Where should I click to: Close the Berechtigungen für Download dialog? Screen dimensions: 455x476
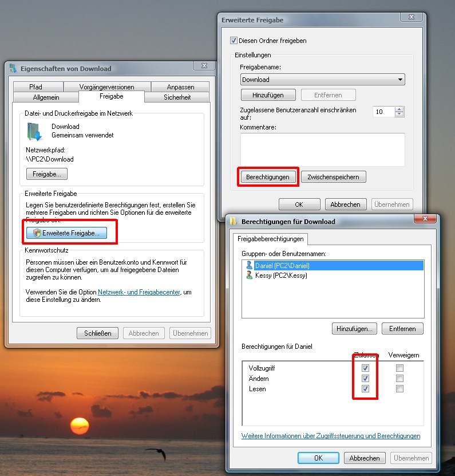coord(425,218)
